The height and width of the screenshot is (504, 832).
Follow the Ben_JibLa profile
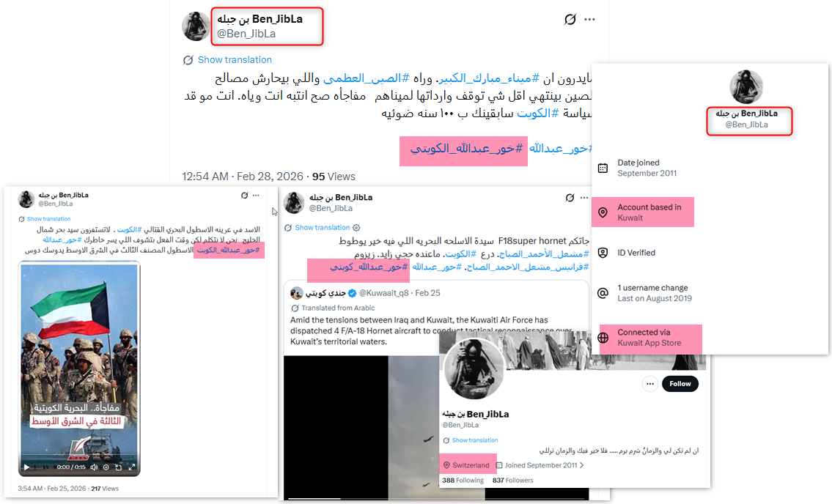pyautogui.click(x=680, y=384)
